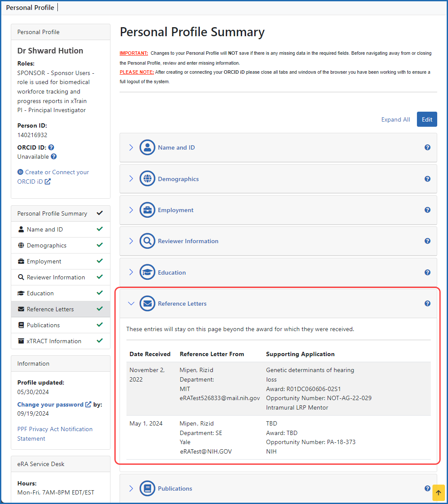Select xTRACT Information in sidebar menu
The width and height of the screenshot is (448, 504).
(x=60, y=341)
